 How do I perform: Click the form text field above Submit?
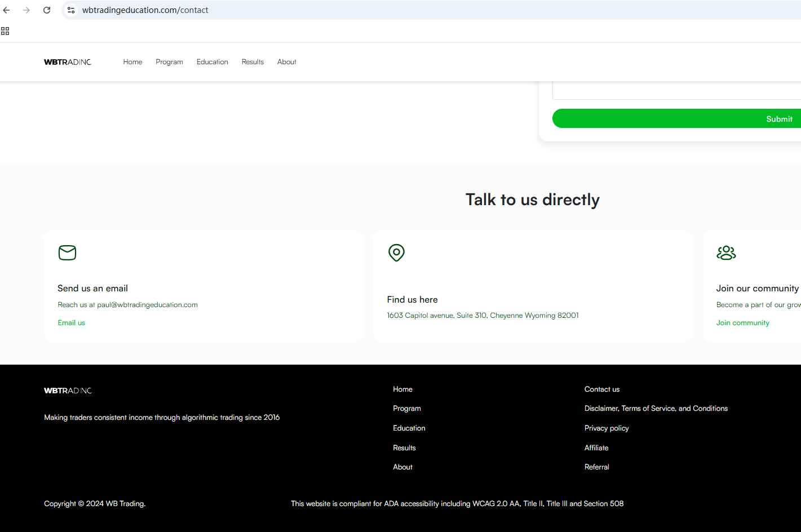(x=676, y=90)
